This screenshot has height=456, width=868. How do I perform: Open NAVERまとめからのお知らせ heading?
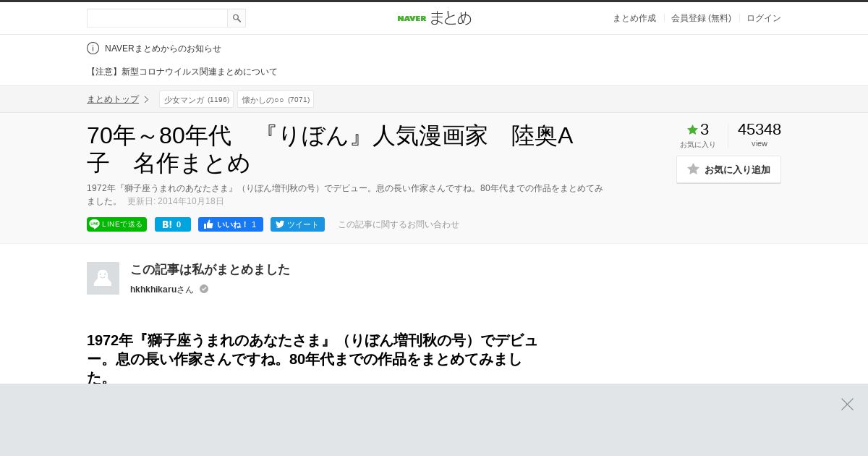[x=163, y=48]
